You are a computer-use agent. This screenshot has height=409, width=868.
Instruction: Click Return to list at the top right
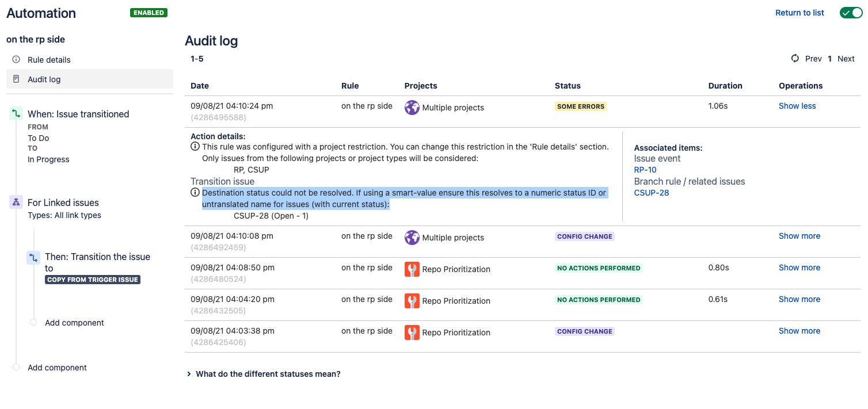click(800, 12)
